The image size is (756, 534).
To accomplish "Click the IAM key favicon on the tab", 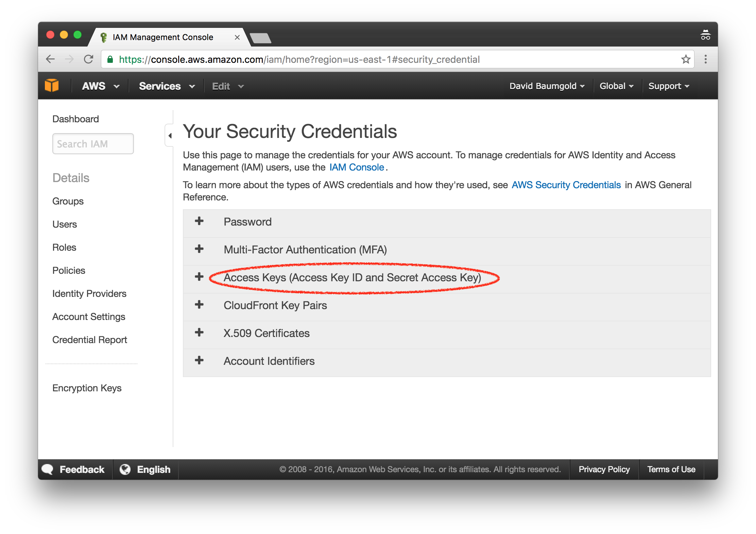I will pos(104,37).
